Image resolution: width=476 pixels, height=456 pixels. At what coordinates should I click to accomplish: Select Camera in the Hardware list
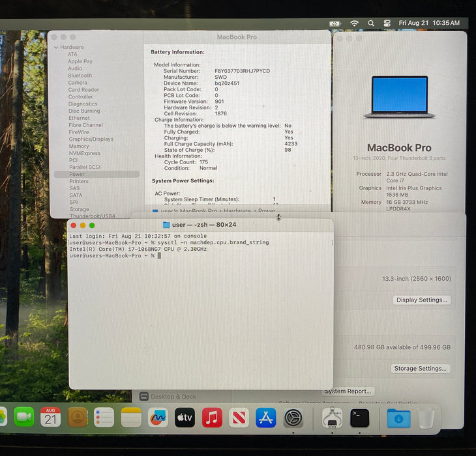click(78, 83)
